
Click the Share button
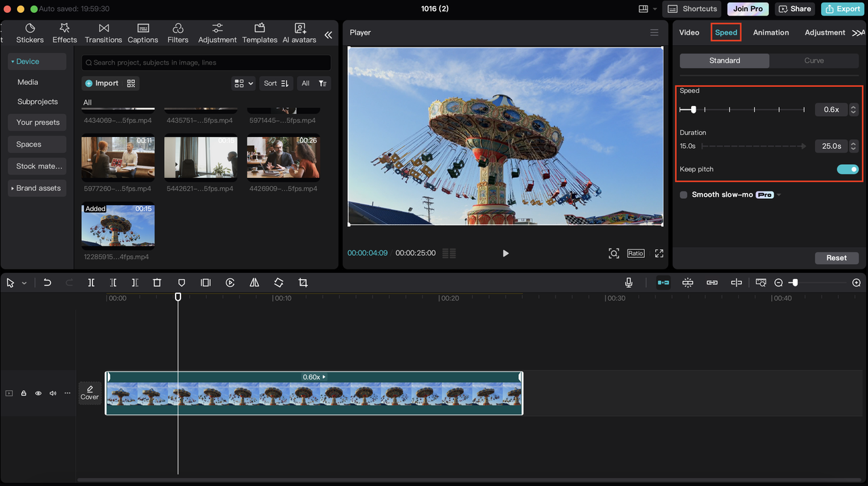pos(794,9)
